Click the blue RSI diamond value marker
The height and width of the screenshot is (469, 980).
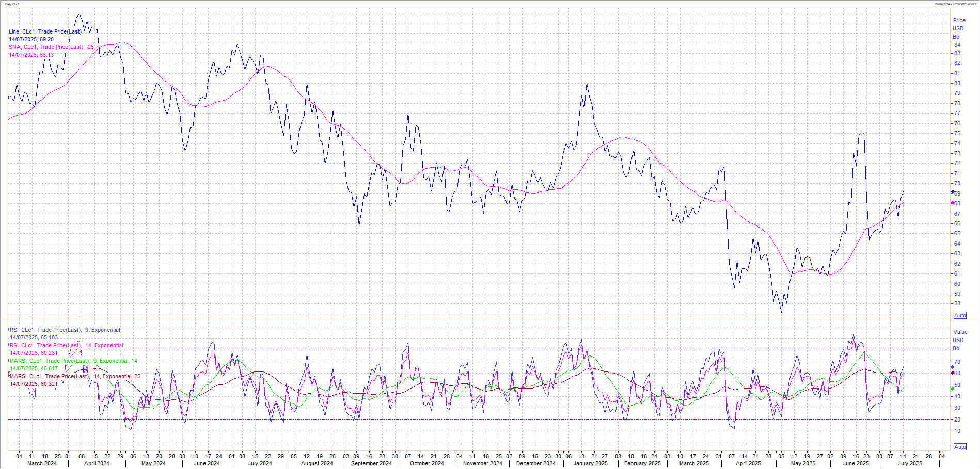point(953,367)
